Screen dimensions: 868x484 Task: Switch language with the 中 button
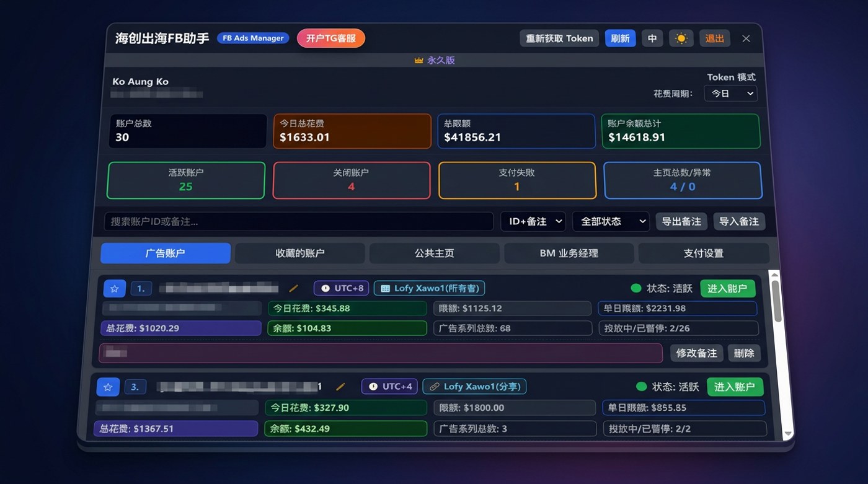[652, 38]
